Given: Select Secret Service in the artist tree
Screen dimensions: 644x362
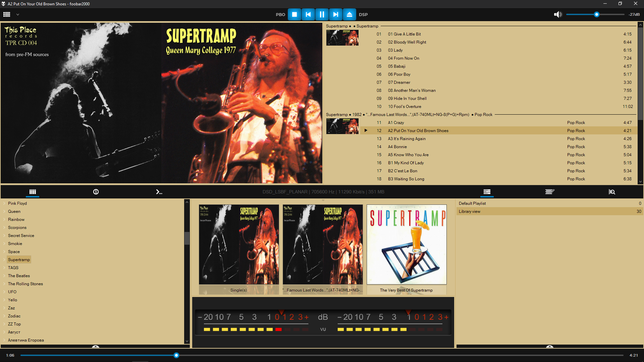Looking at the screenshot, I should 21,236.
